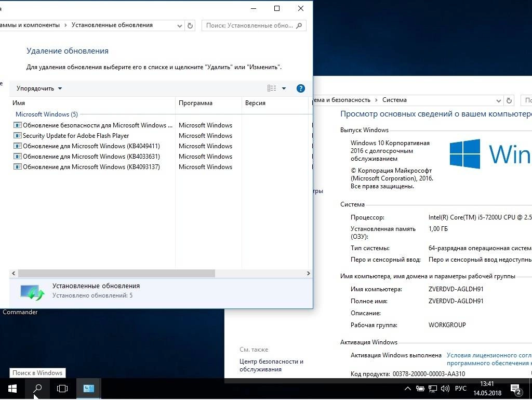The width and height of the screenshot is (532, 400).
Task: Select the Microsoft Windows program cell for KB4049411
Action: [x=206, y=146]
